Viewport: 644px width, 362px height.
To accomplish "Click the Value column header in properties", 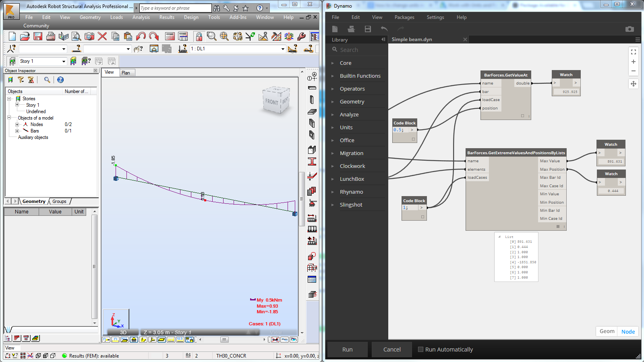I will (x=55, y=212).
